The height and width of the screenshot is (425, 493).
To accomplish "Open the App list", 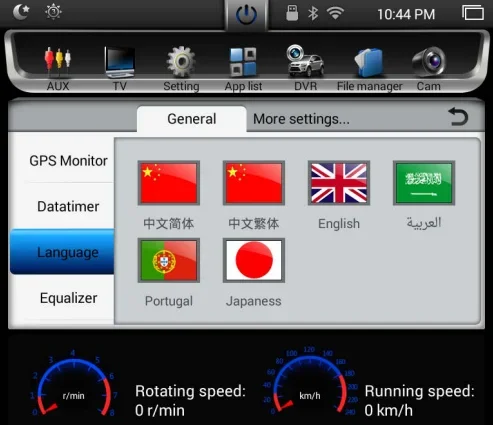I will coord(243,68).
